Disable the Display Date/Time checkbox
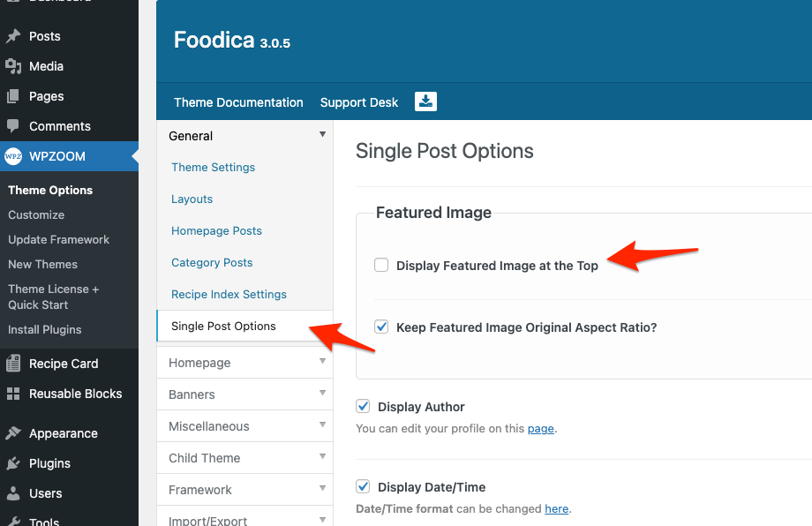The width and height of the screenshot is (812, 526). pos(363,486)
